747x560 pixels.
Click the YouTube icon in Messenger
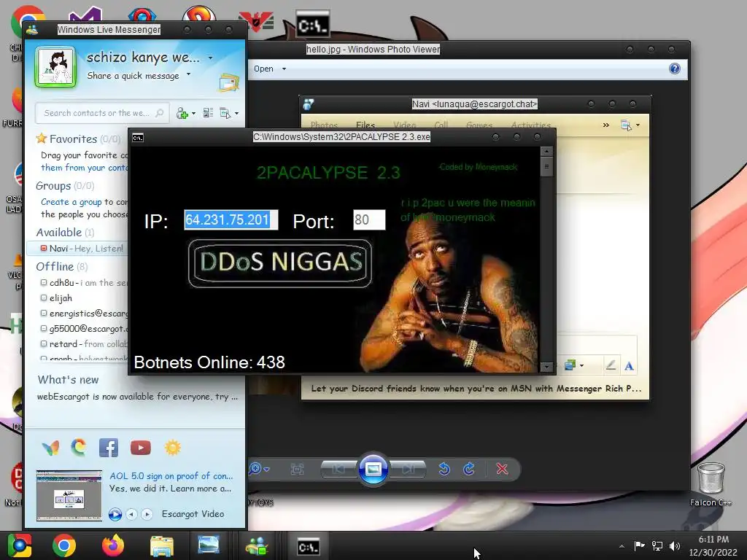point(141,448)
